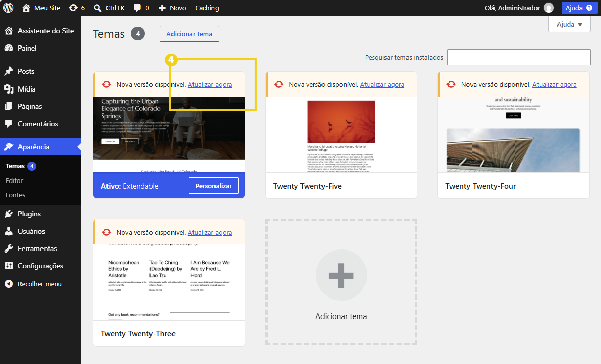
Task: Click the WordPress logo icon
Action: coord(8,8)
